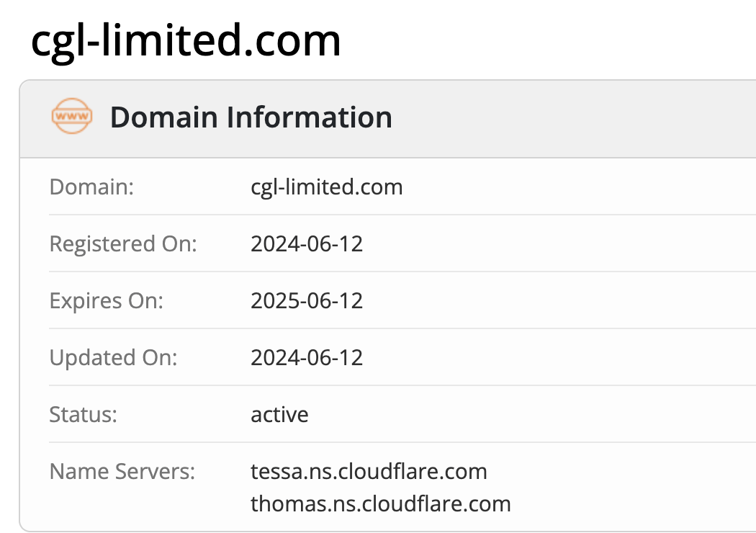Screen dimensions: 756x533
Task: Click the word 'Domain' in panel header
Action: [163, 117]
